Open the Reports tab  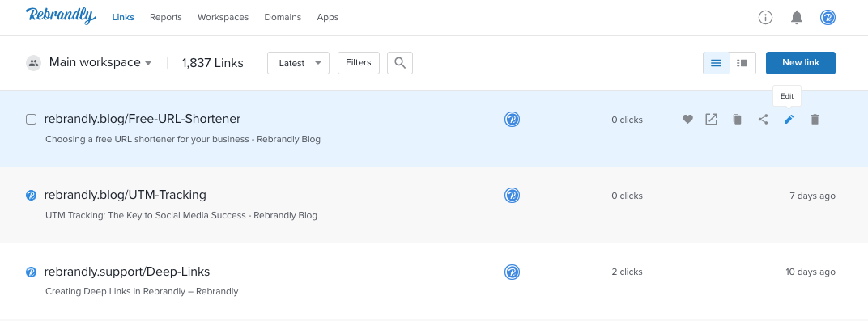(x=165, y=17)
